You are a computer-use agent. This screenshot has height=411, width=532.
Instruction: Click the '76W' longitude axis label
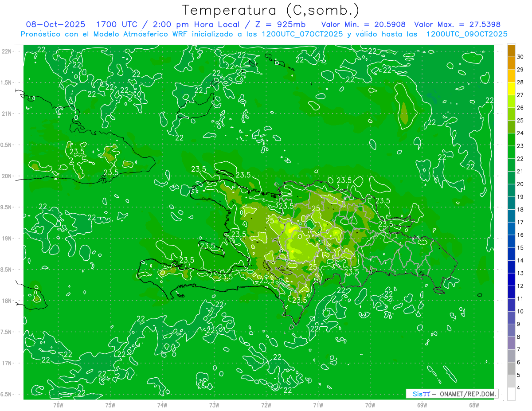coord(58,405)
